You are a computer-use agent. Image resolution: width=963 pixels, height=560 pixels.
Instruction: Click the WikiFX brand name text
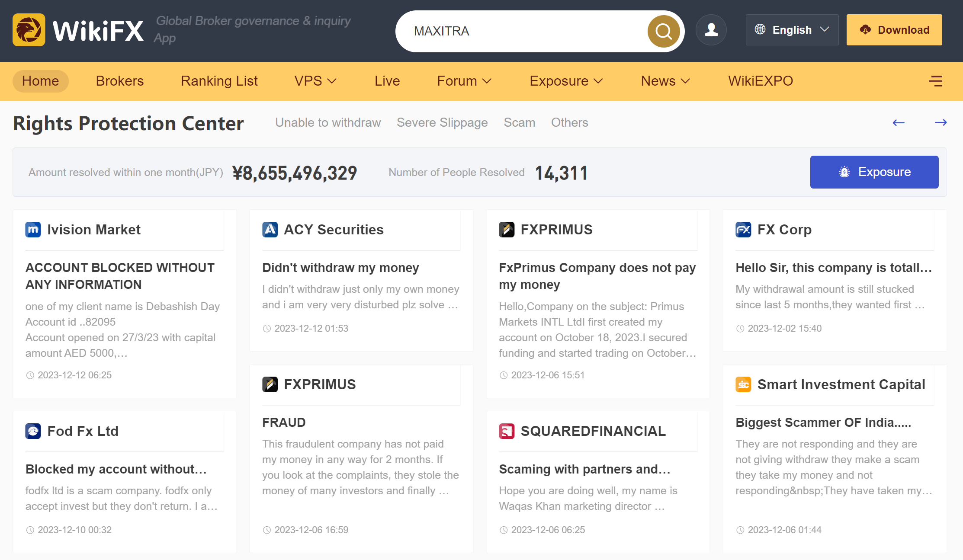coord(98,31)
